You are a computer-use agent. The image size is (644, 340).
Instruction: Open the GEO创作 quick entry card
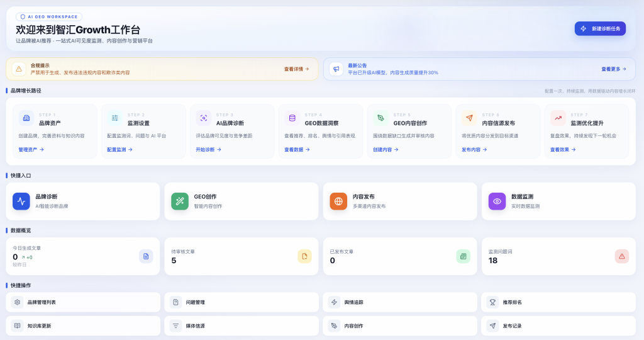pos(241,201)
